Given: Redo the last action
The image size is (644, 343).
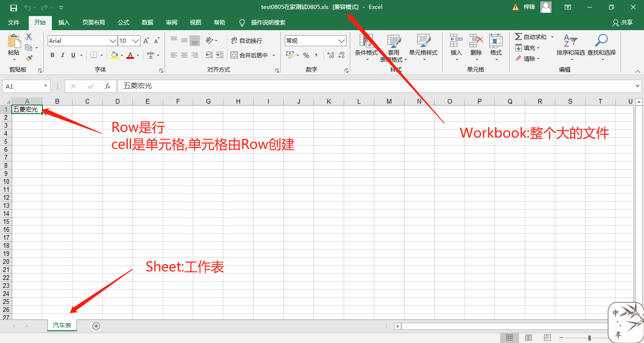Looking at the screenshot, I should click(x=44, y=8).
